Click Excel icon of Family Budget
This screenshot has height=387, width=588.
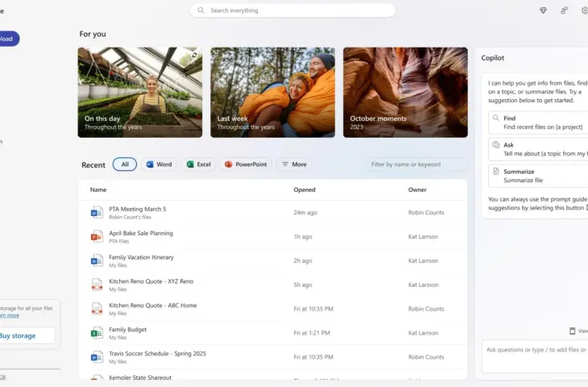(97, 333)
